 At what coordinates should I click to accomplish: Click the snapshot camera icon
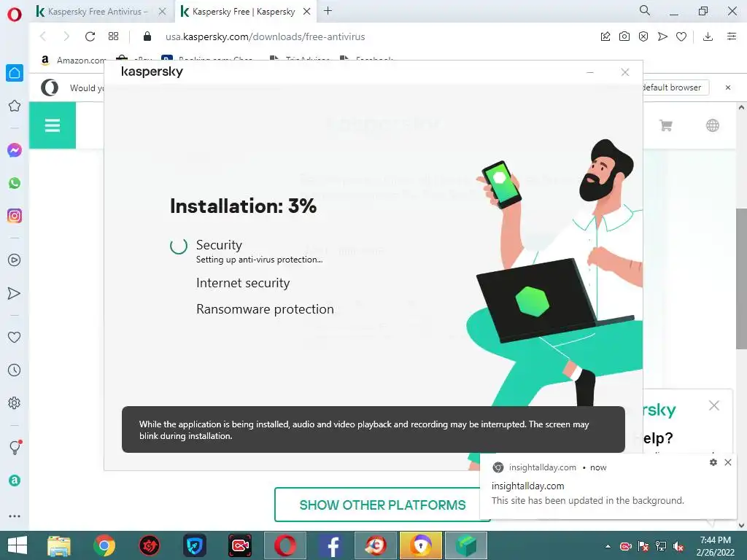[624, 36]
